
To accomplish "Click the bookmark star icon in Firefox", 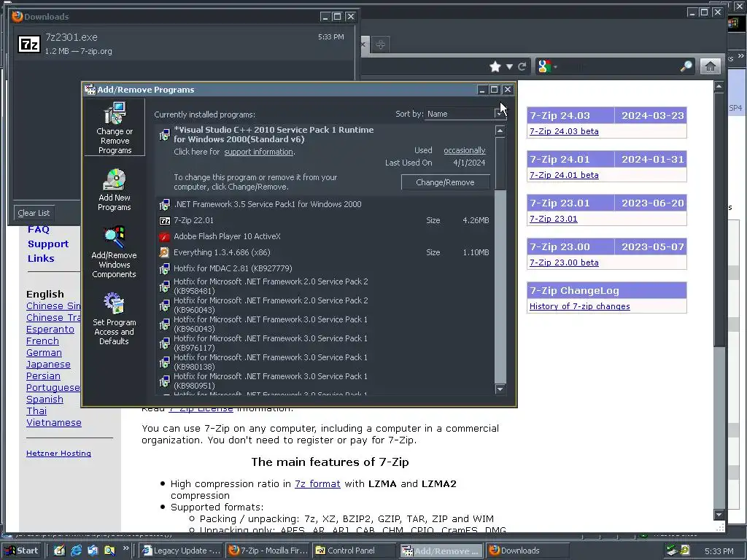I will click(495, 66).
